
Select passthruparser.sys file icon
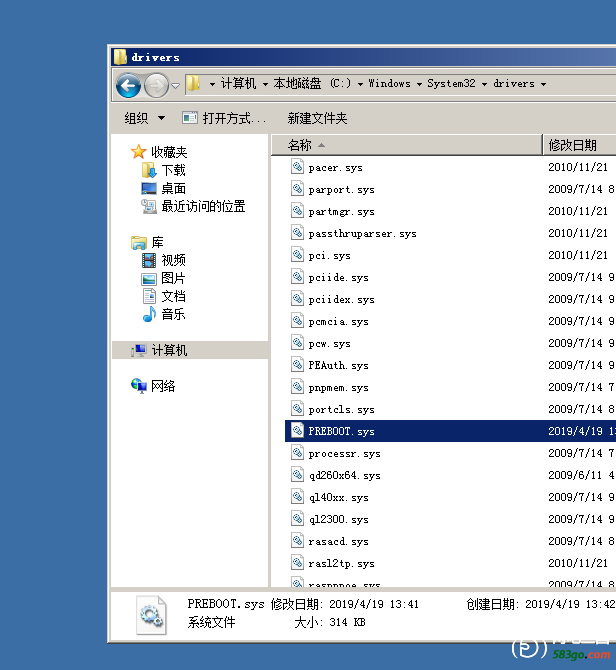297,232
